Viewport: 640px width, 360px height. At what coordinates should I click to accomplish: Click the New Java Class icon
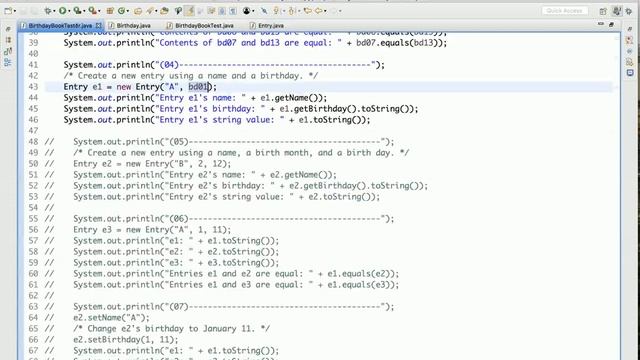click(121, 11)
